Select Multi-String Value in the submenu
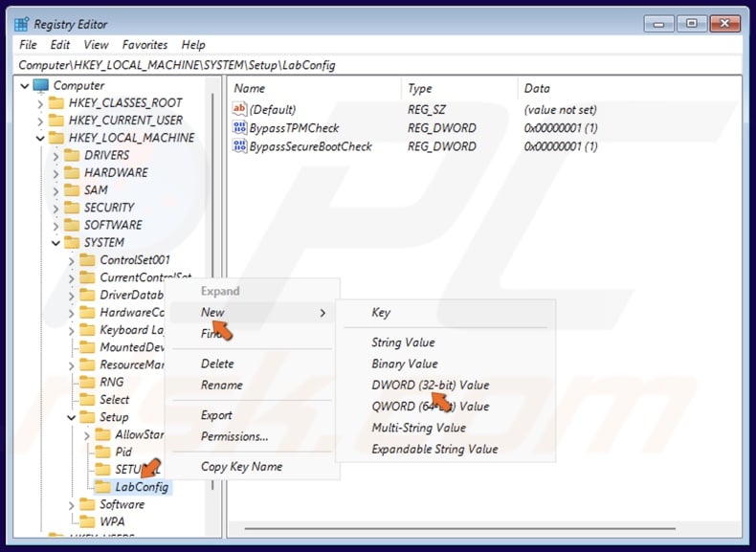Viewport: 756px width, 552px height. click(x=446, y=428)
